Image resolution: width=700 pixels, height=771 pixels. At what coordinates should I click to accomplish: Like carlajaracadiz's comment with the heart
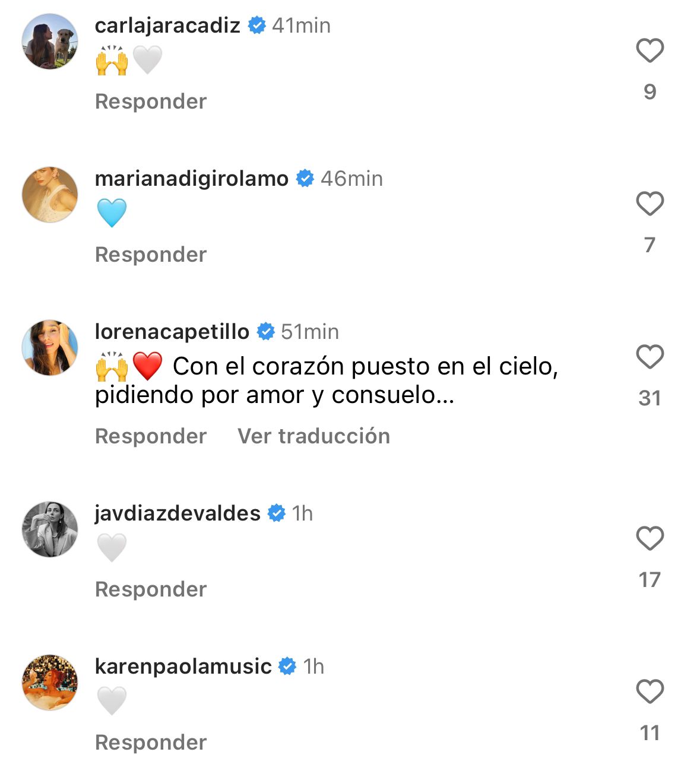(x=650, y=50)
